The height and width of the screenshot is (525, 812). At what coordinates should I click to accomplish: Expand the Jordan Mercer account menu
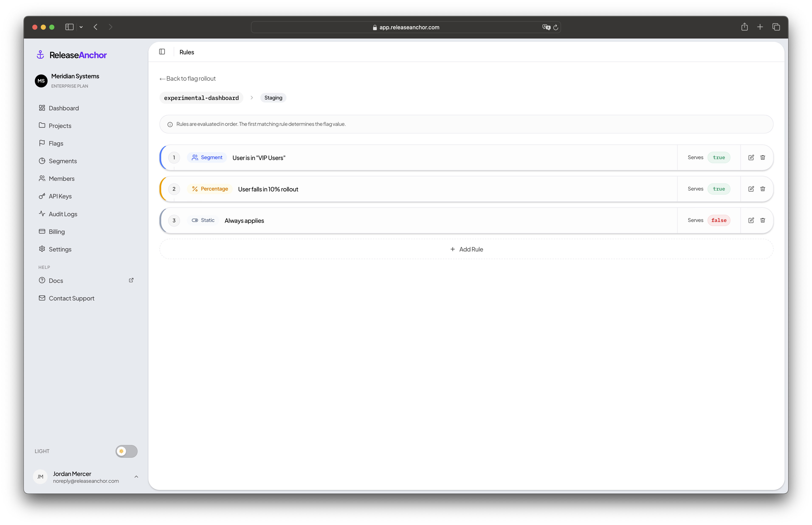tap(136, 477)
